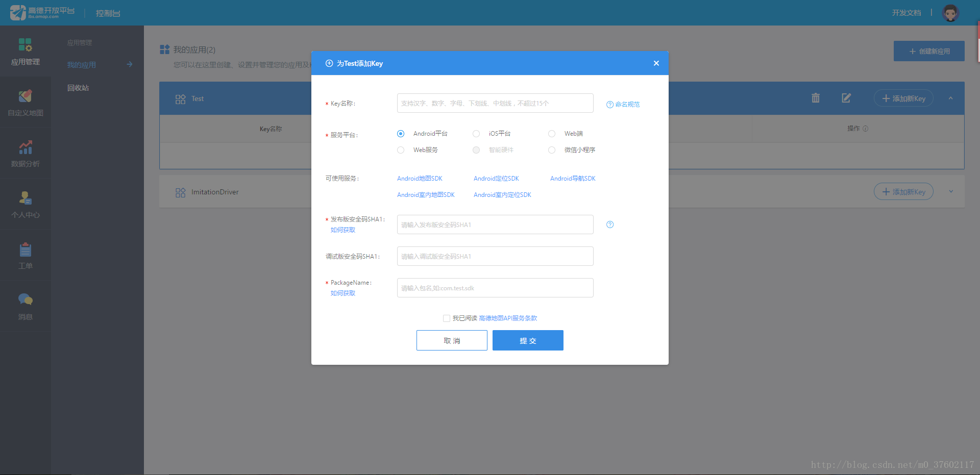Click the trash icon for Test app
Image resolution: width=980 pixels, height=475 pixels.
pyautogui.click(x=815, y=98)
